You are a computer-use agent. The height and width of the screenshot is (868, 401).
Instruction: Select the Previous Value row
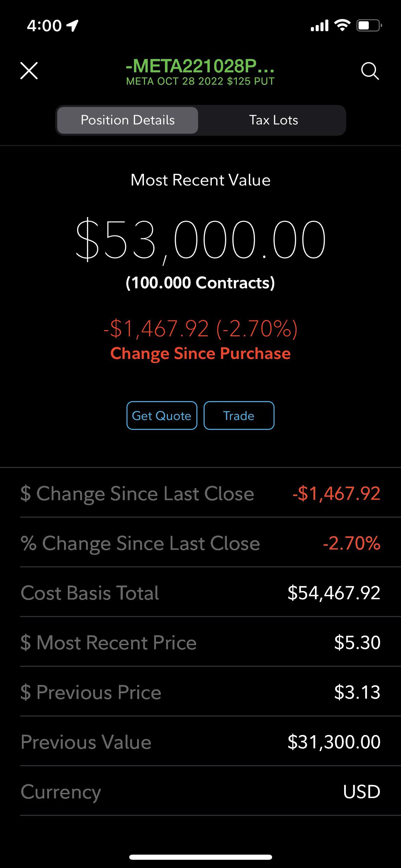click(200, 742)
